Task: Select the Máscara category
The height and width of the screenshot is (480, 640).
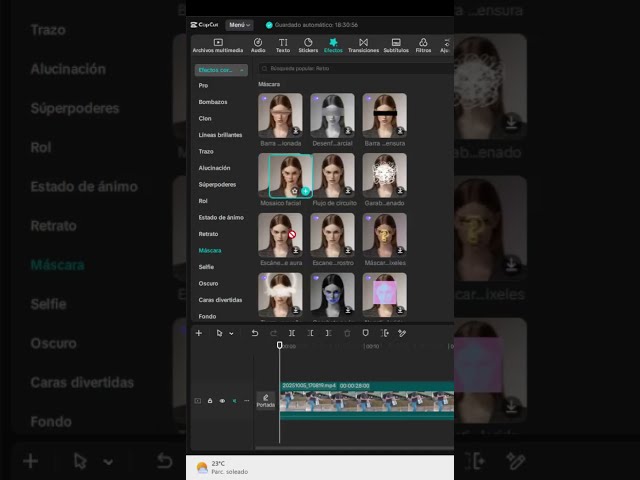Action: click(210, 250)
